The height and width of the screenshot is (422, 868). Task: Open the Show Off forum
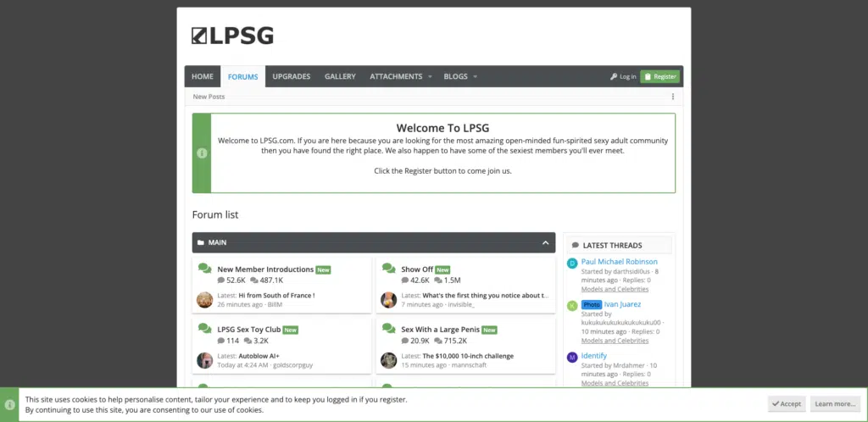[x=417, y=269]
